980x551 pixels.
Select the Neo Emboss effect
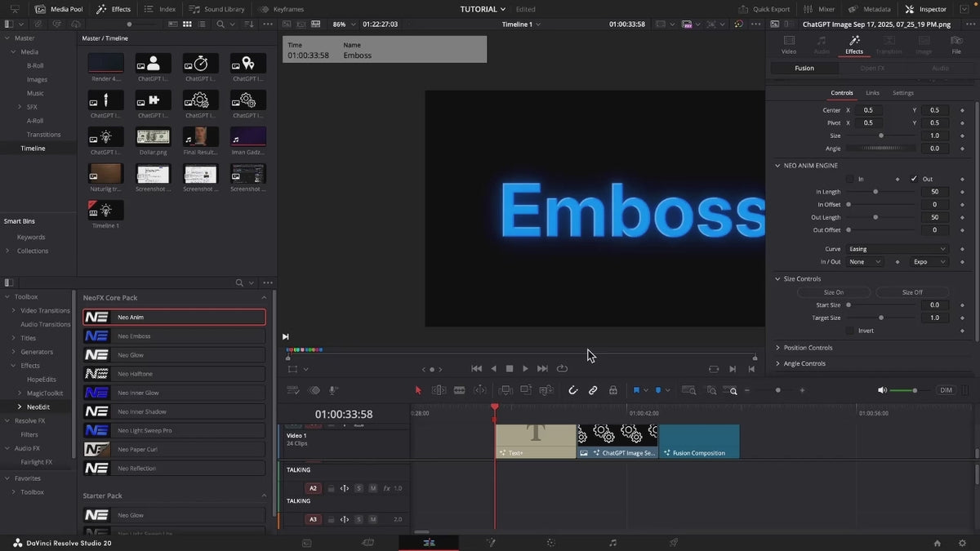174,335
